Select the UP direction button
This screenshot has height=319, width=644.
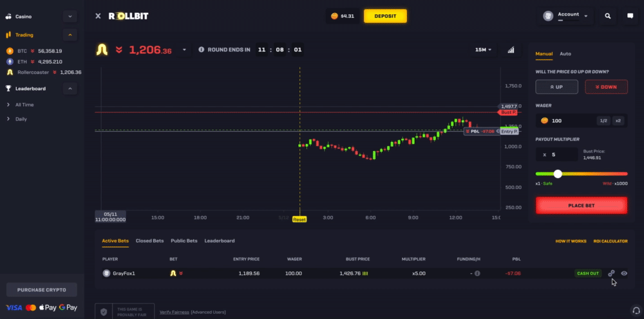coord(556,87)
